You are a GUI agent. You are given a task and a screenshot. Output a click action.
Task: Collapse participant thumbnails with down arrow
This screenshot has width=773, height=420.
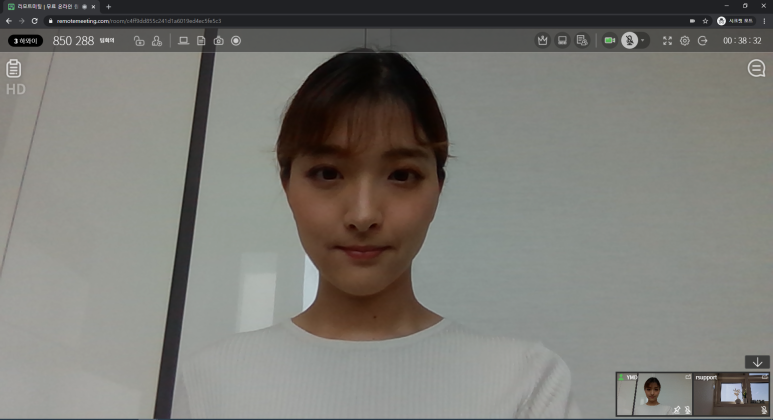coord(757,362)
